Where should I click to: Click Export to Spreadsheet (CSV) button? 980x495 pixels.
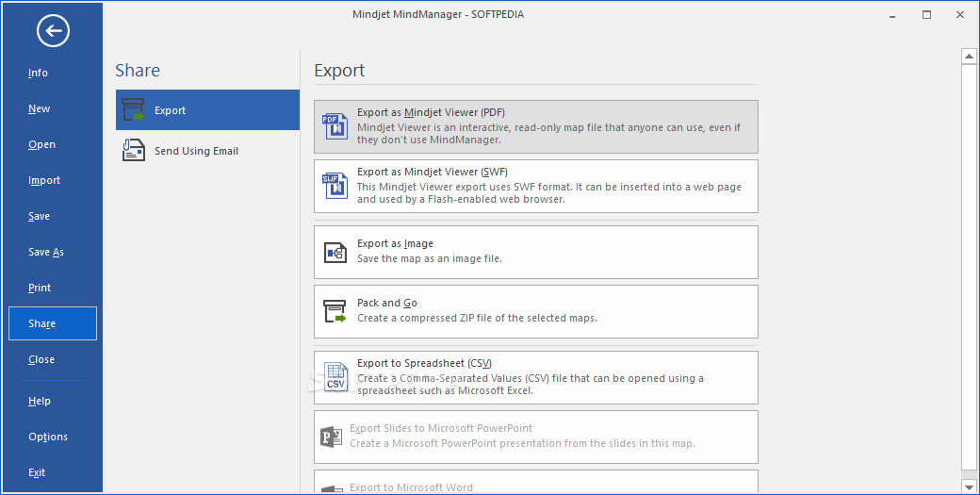pos(535,377)
